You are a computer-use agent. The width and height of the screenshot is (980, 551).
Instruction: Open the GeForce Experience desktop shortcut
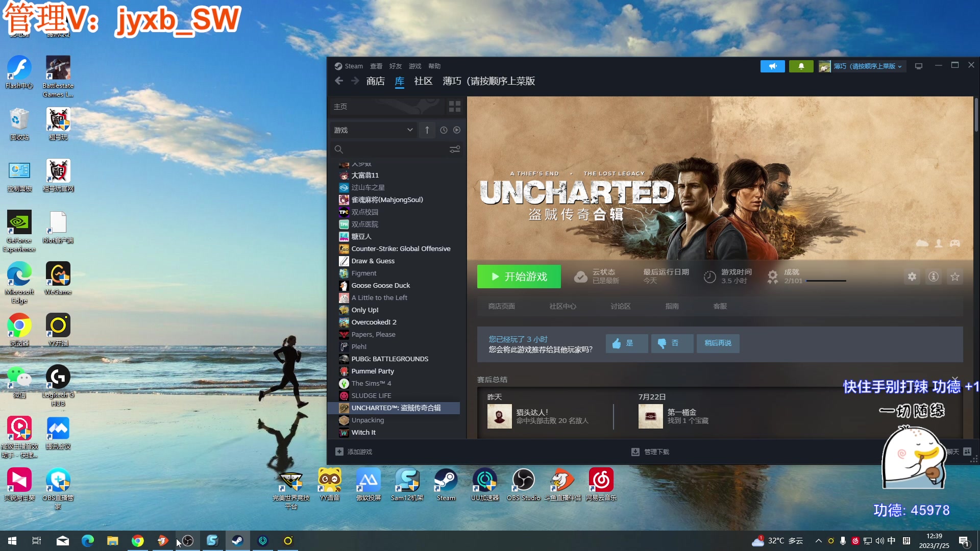[x=19, y=231]
